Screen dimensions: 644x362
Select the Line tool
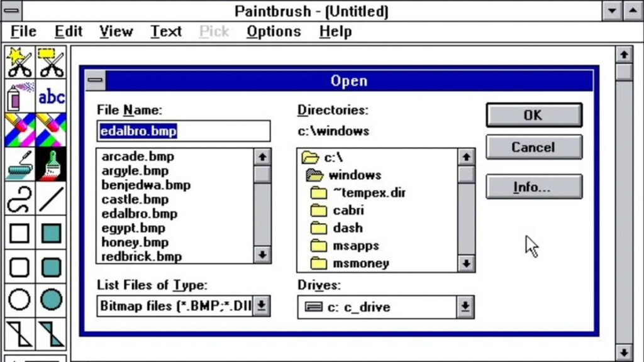point(51,199)
